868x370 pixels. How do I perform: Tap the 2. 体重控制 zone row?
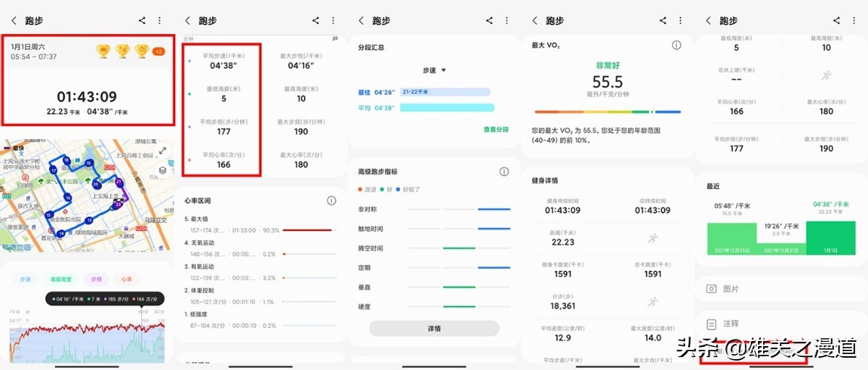[260, 297]
